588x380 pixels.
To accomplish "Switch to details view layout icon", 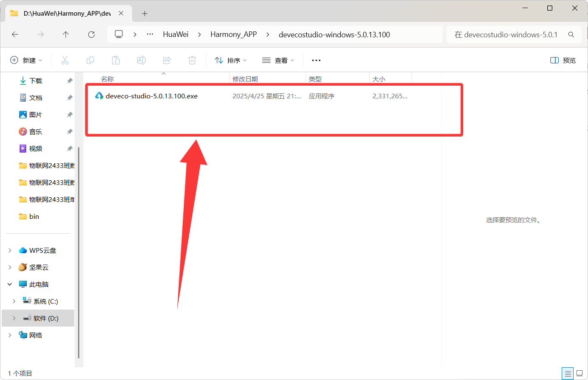I will (568, 374).
